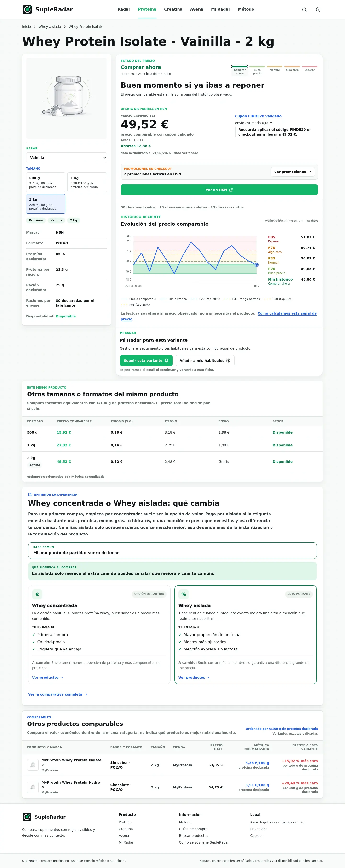
Task: Click Ver productos under Whey aislada
Action: [194, 677]
